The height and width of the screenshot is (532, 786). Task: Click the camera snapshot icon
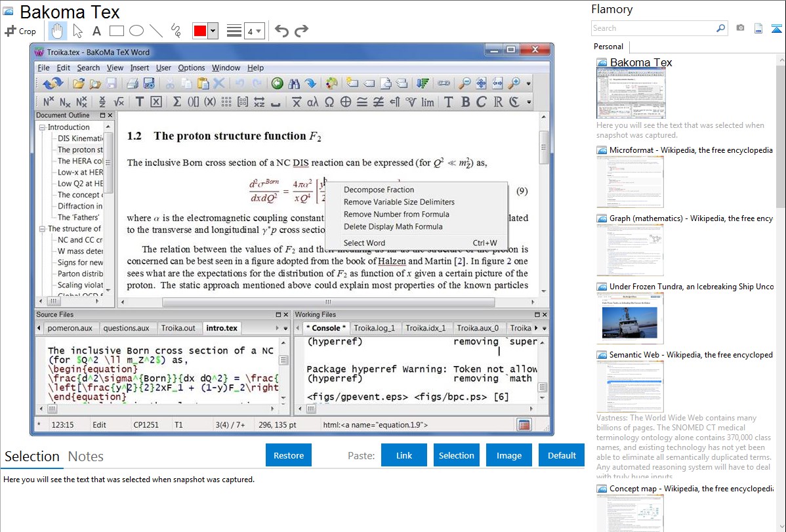740,28
